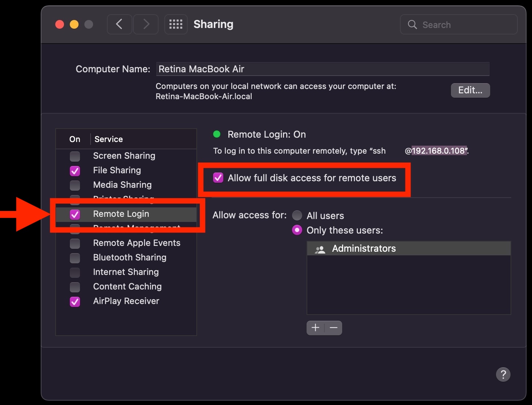
Task: Go back with the left chevron button
Action: click(x=119, y=24)
